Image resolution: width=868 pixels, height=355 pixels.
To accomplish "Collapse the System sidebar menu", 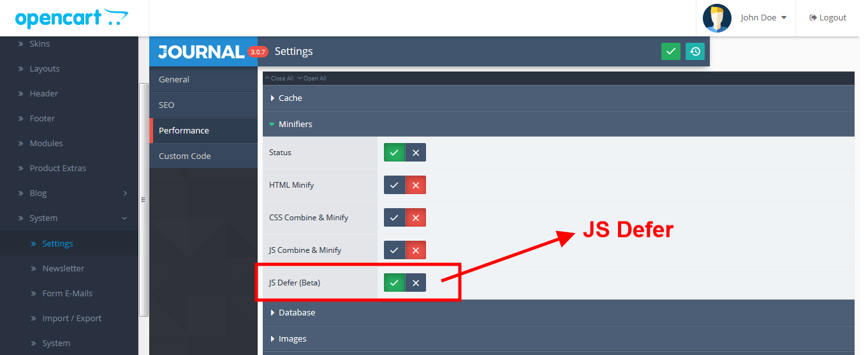I will pyautogui.click(x=69, y=218).
